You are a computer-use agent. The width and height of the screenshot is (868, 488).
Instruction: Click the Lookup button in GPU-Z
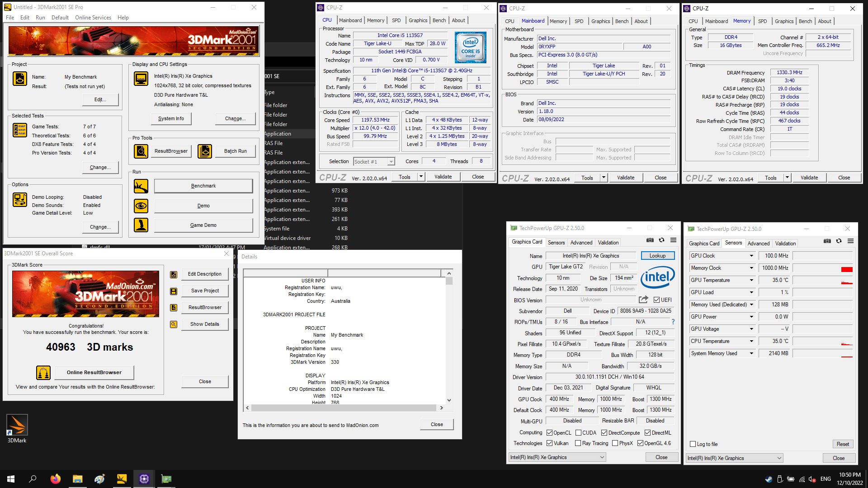657,256
